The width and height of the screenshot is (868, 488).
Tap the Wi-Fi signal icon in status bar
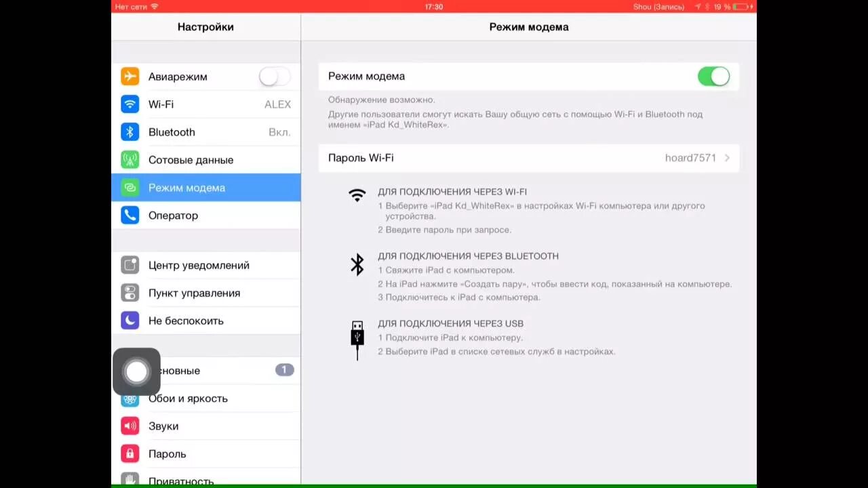click(x=155, y=7)
